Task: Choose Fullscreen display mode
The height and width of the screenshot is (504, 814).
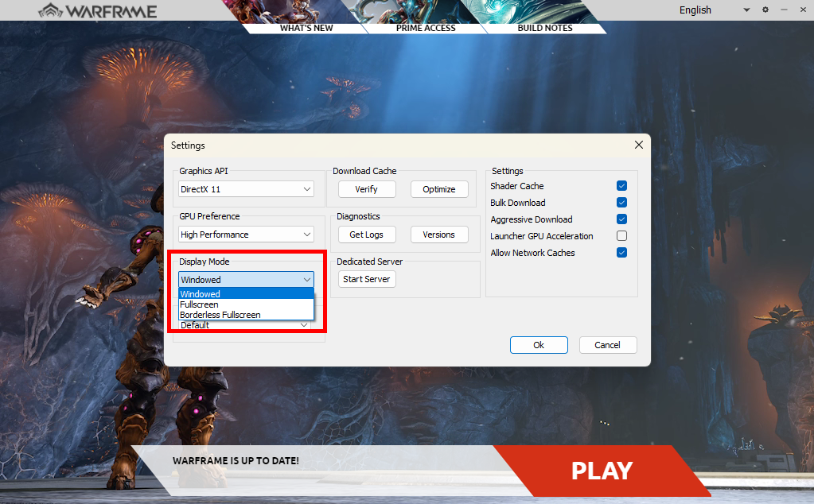Action: point(246,304)
